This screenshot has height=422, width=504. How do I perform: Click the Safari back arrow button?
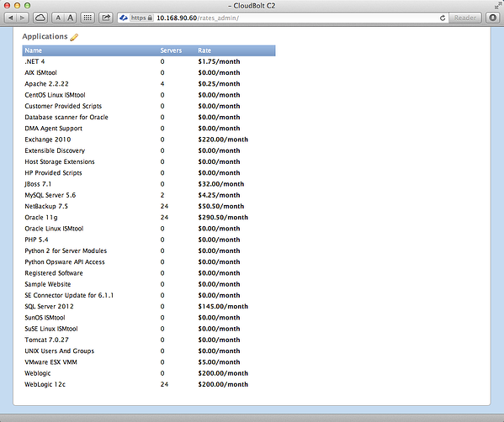click(x=11, y=18)
